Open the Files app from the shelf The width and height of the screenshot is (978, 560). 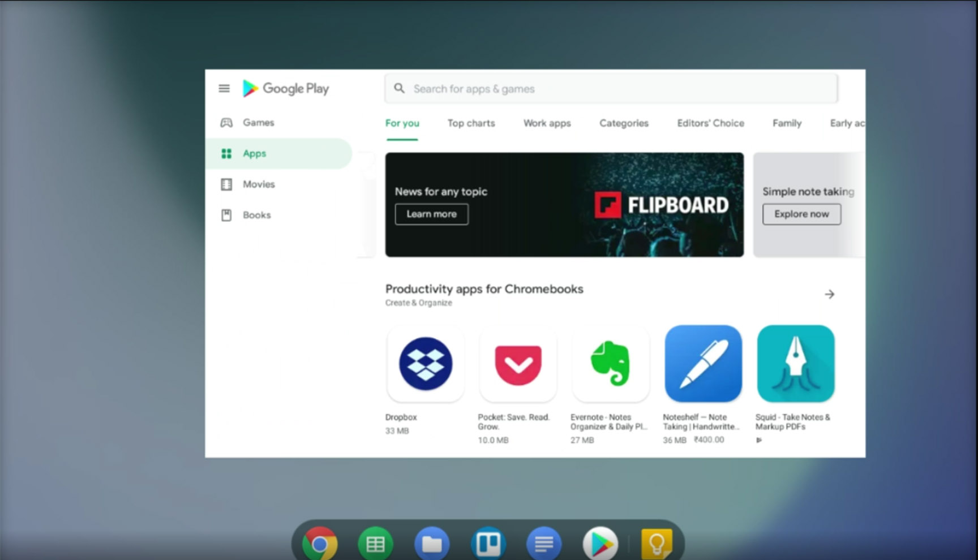(x=432, y=544)
